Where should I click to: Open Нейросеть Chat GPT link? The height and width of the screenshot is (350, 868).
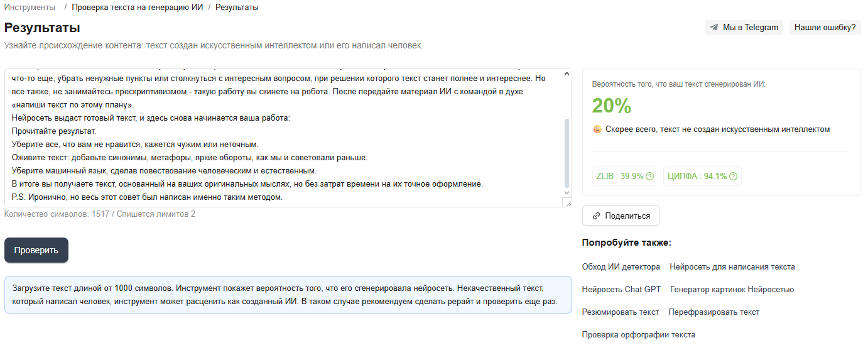(x=621, y=290)
